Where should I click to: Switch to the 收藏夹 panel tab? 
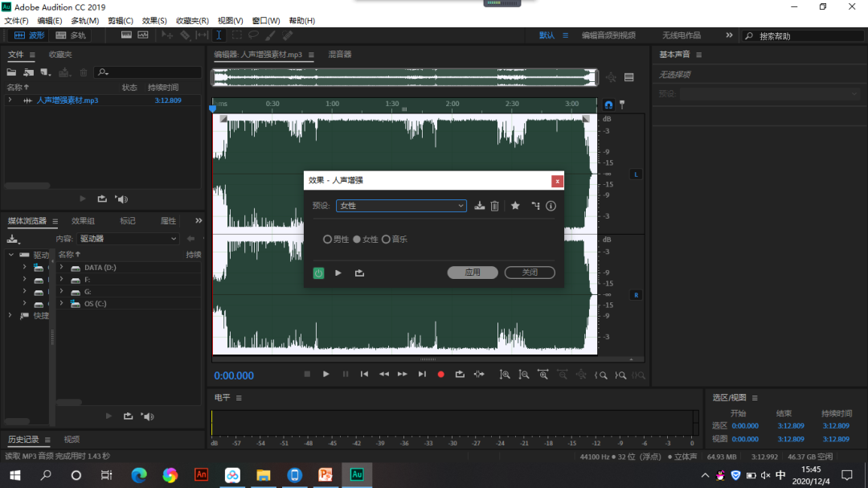click(60, 55)
